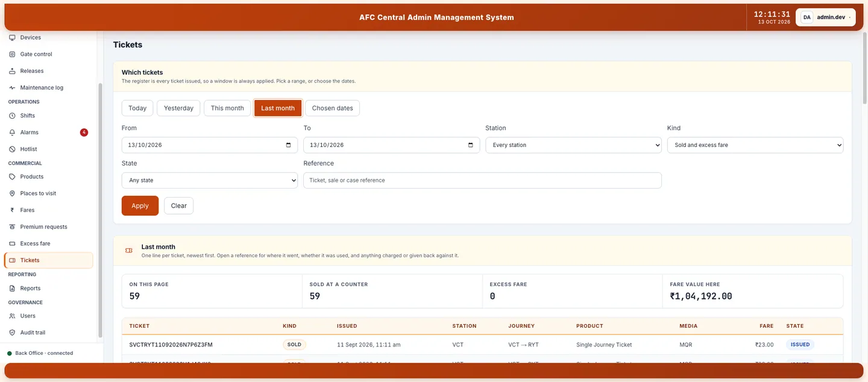
Task: Click the Tickets icon in sidebar
Action: 12,260
